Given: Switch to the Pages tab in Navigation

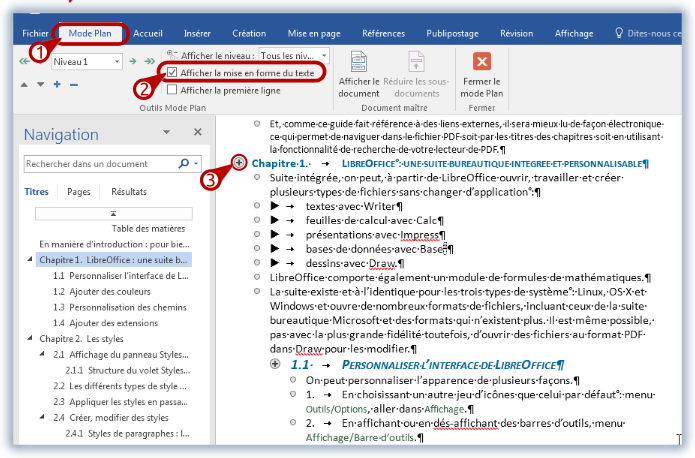Looking at the screenshot, I should 79,191.
